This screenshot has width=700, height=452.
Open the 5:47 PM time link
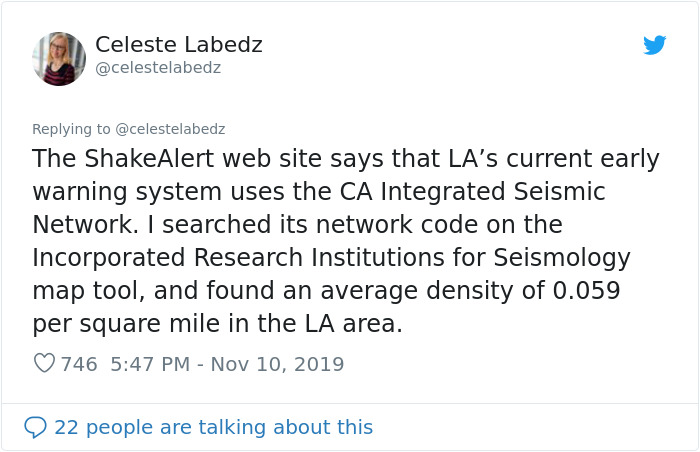tap(150, 364)
